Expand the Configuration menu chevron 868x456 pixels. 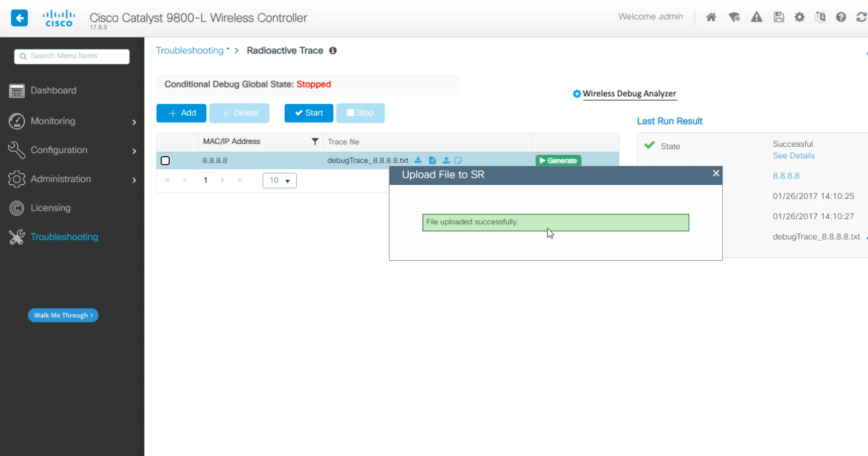[x=134, y=151]
